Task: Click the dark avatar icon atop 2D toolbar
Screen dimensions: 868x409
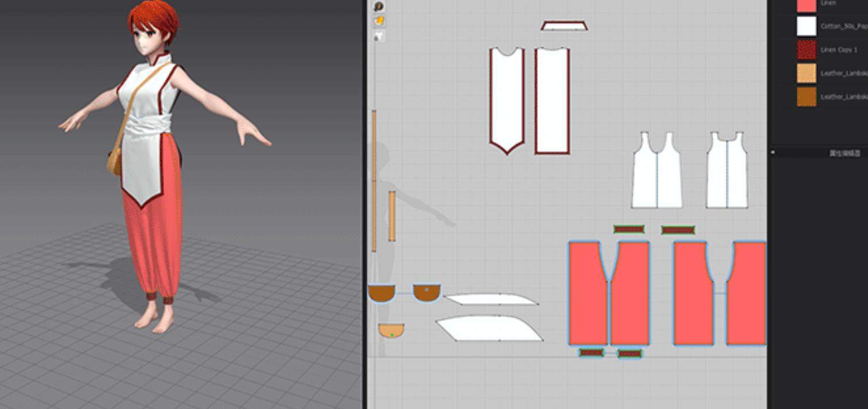Action: [379, 6]
